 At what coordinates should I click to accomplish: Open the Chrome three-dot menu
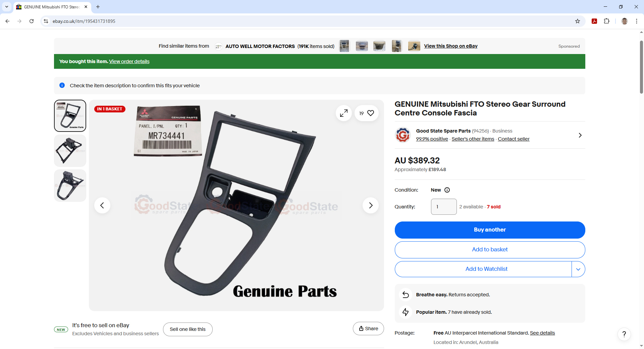tap(636, 21)
